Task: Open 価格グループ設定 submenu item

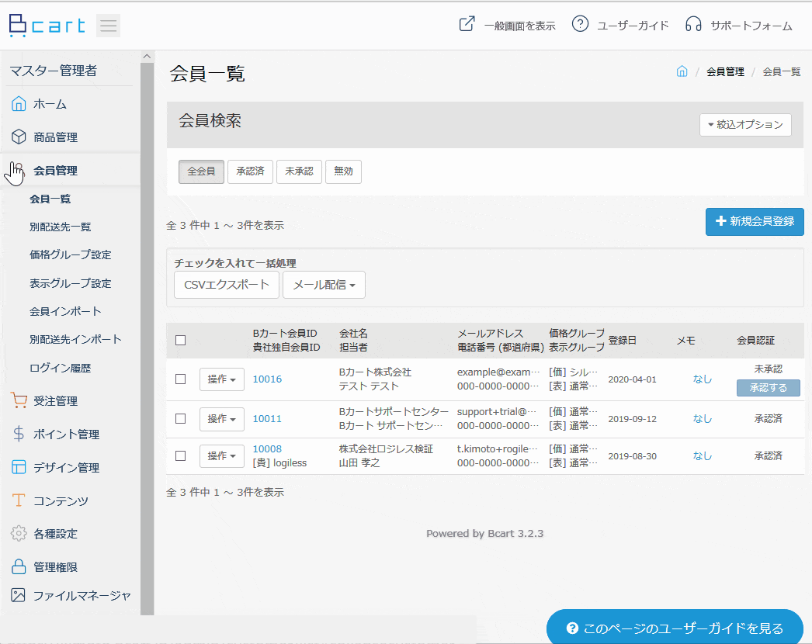Action: click(71, 254)
